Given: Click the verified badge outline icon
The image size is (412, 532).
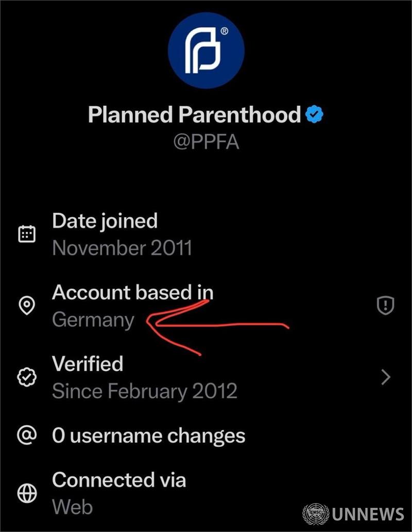Looking at the screenshot, I should pyautogui.click(x=26, y=377).
